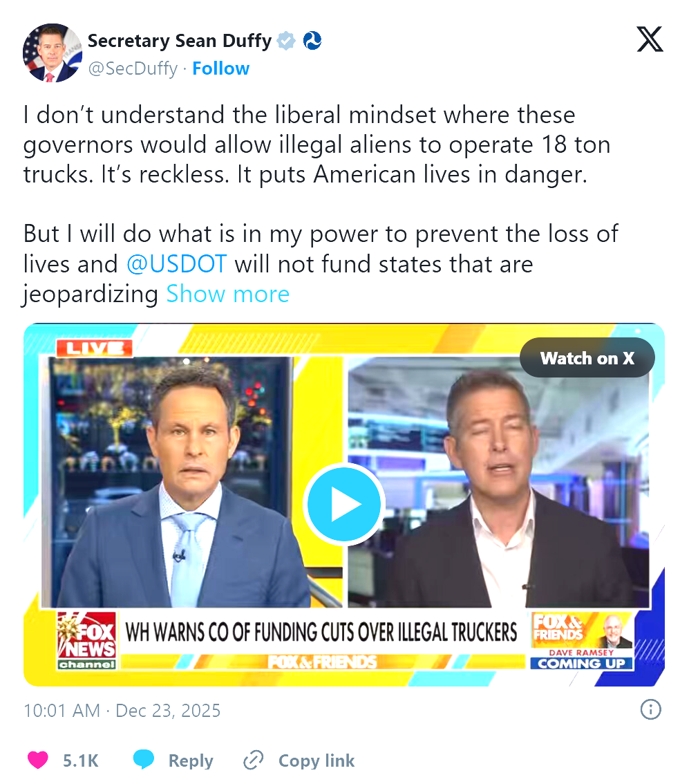Copy link to this tweet
The image size is (689, 784).
[x=317, y=760]
